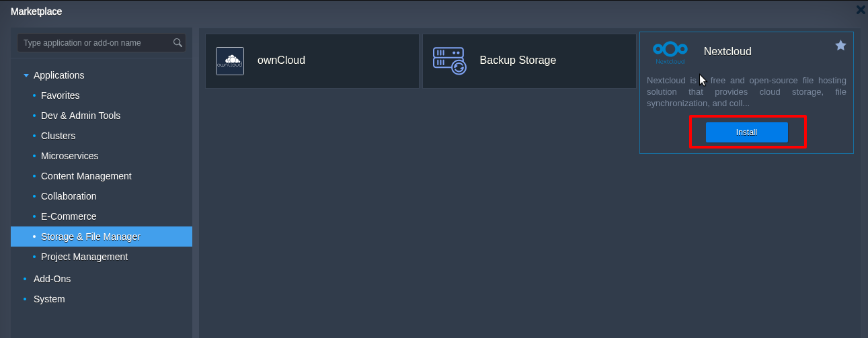The width and height of the screenshot is (868, 338).
Task: Click the ownCloud application logo icon
Action: [230, 60]
